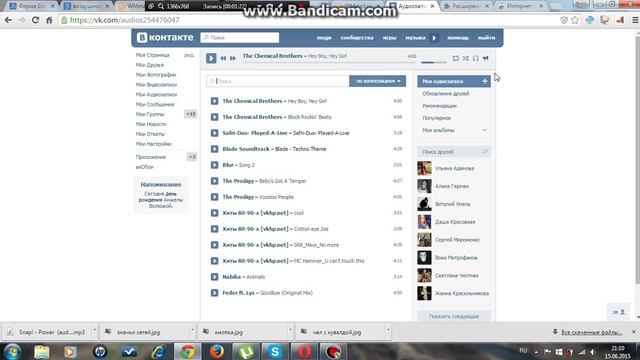Play Voodoo People track

pyautogui.click(x=214, y=197)
